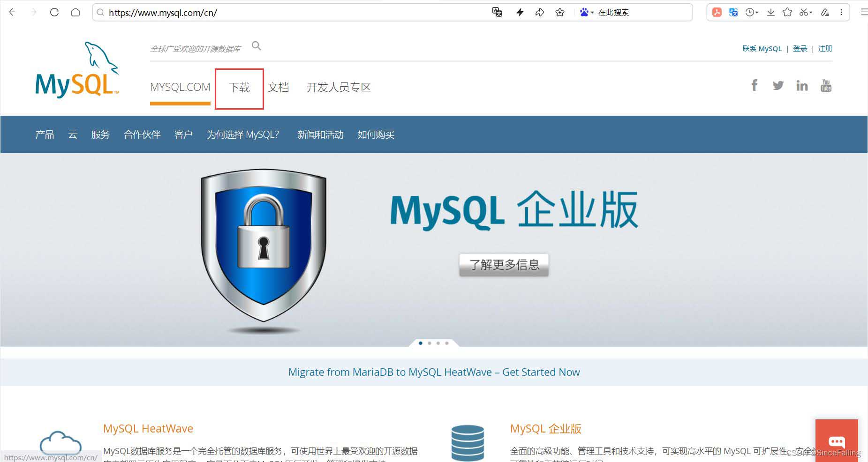This screenshot has width=868, height=462.
Task: Click the site search magnifier icon
Action: [256, 46]
